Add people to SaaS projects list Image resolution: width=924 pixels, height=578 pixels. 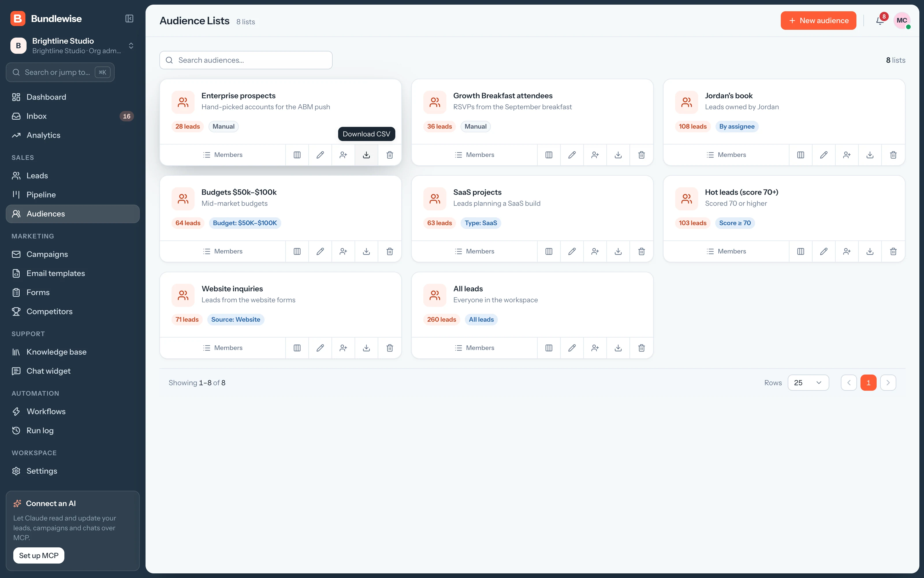pyautogui.click(x=595, y=251)
